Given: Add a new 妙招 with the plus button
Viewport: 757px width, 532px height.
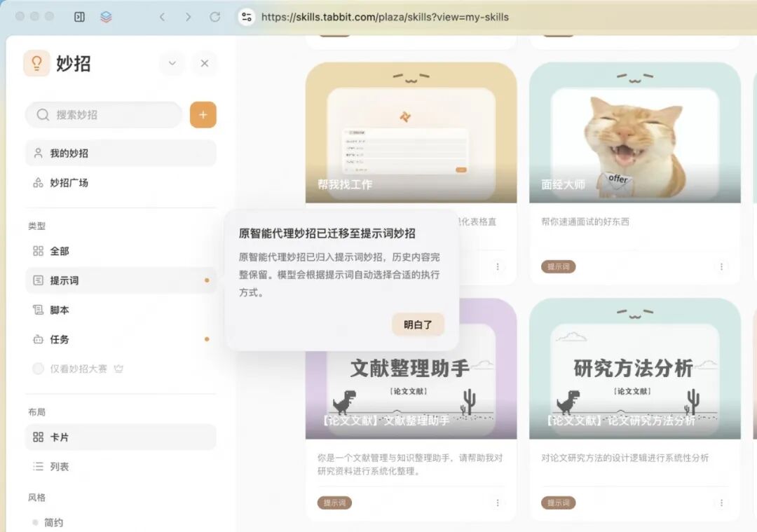Looking at the screenshot, I should (x=203, y=115).
